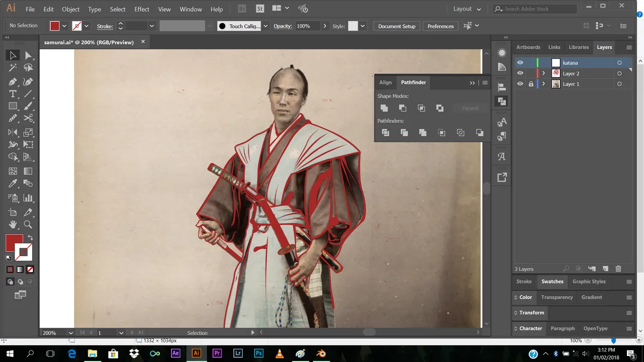The image size is (644, 362).
Task: Click the toolbar stroke swatch
Action: point(24,251)
